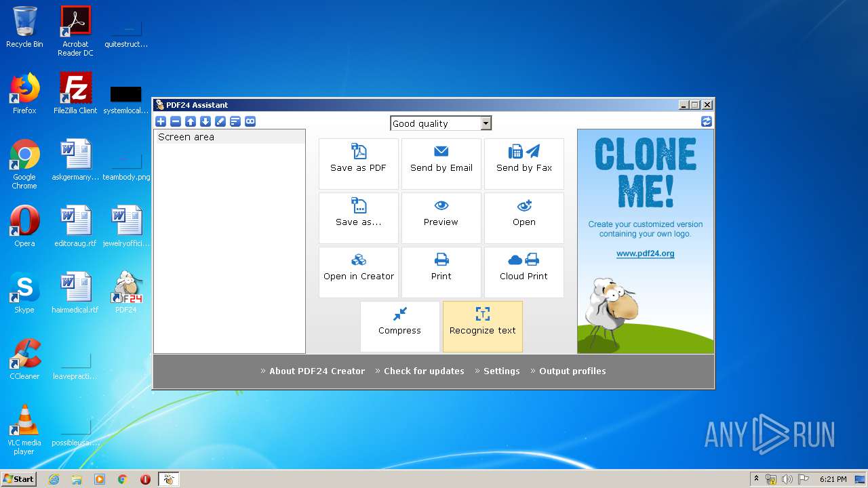The height and width of the screenshot is (488, 868).
Task: Click Cloud Print
Action: point(524,272)
